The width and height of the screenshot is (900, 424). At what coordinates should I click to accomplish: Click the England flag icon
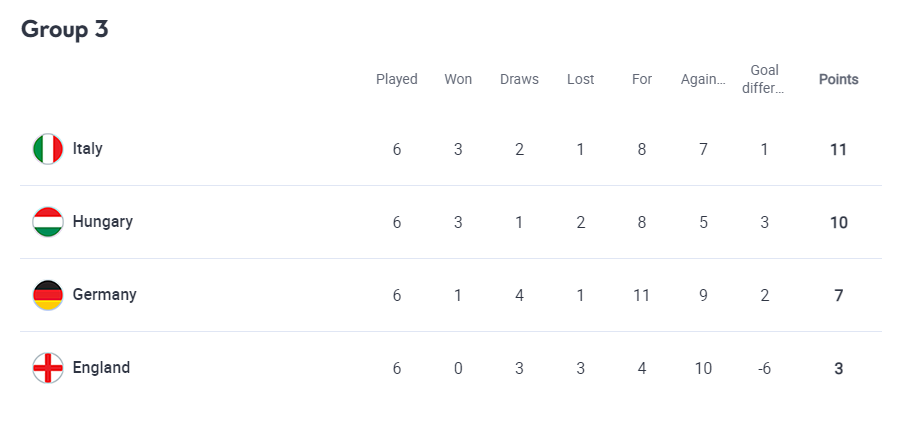pos(48,368)
